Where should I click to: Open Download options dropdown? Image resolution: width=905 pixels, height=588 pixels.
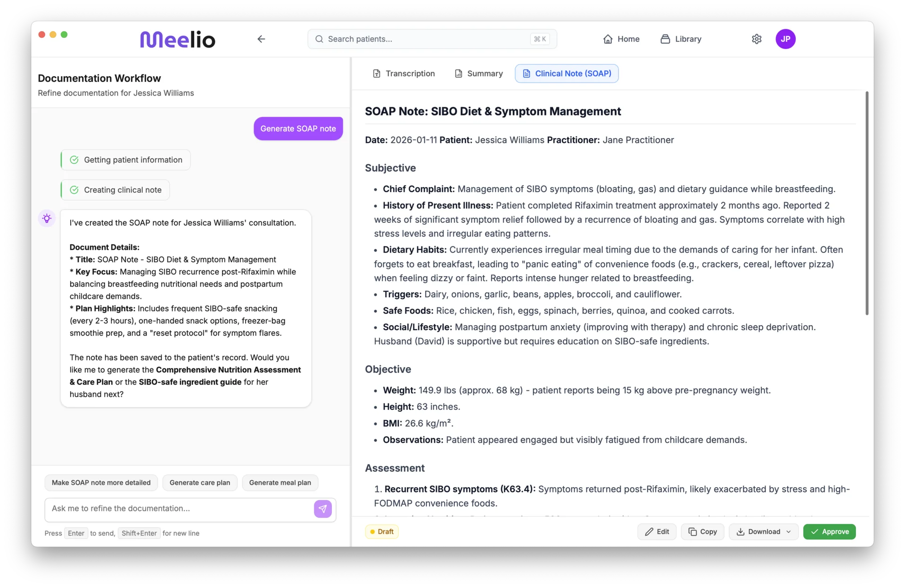(764, 531)
